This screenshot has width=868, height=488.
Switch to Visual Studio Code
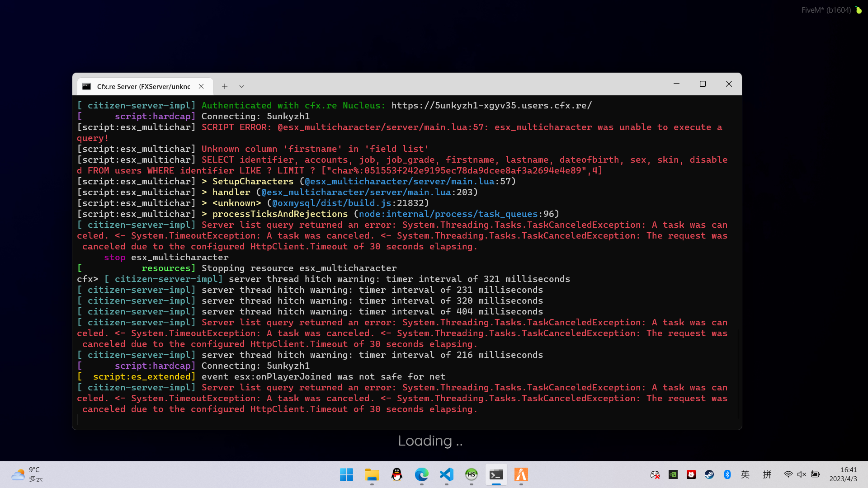click(446, 474)
